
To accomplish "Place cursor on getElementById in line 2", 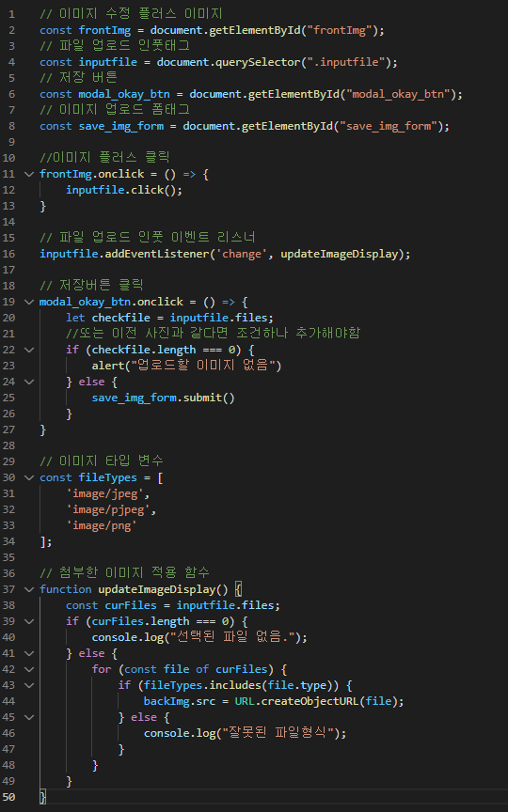I will coord(255,30).
